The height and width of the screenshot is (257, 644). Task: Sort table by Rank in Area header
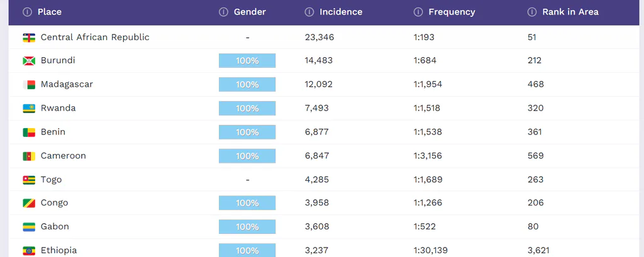tap(570, 12)
